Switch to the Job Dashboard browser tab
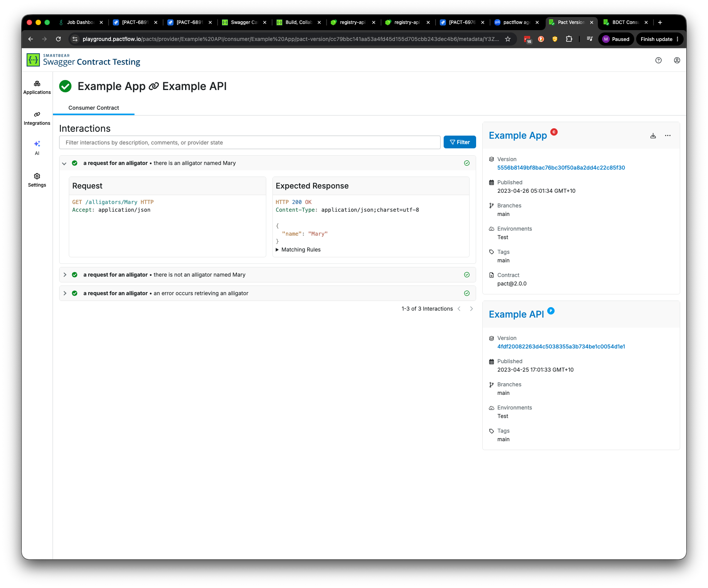Viewport: 708px width, 588px height. pyautogui.click(x=81, y=22)
